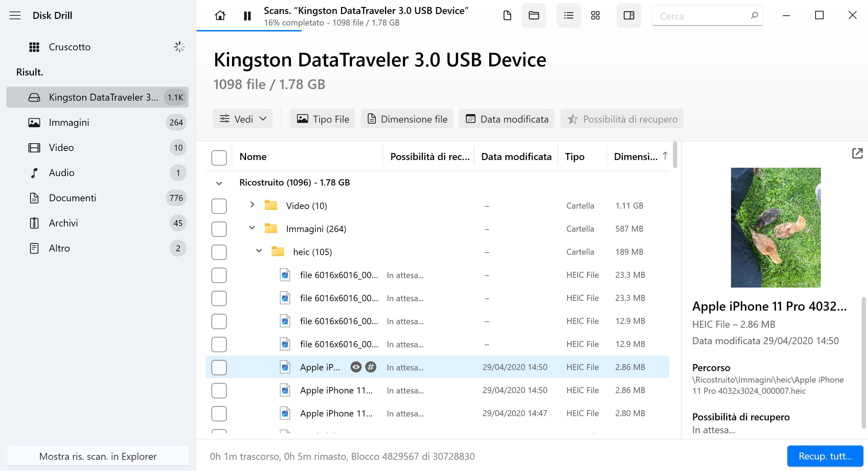Viewport: 868px width, 471px height.
Task: Click the Immagini folder icon in the file list
Action: pos(270,229)
